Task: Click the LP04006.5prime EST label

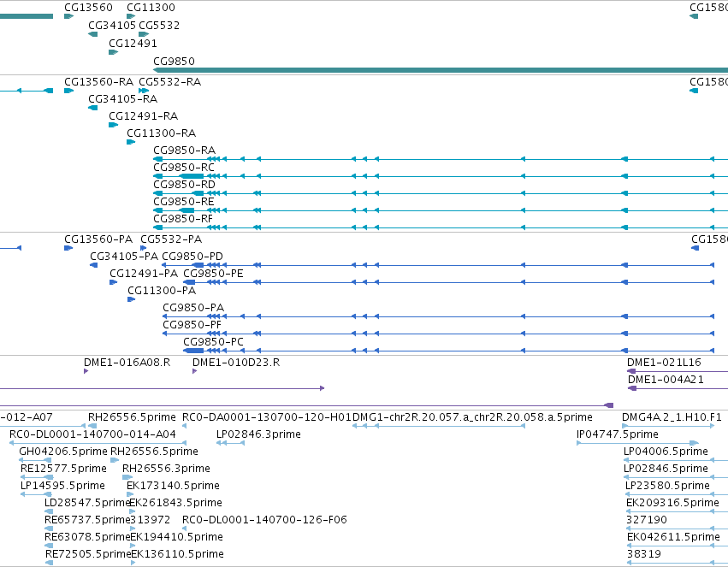Action: [x=666, y=452]
